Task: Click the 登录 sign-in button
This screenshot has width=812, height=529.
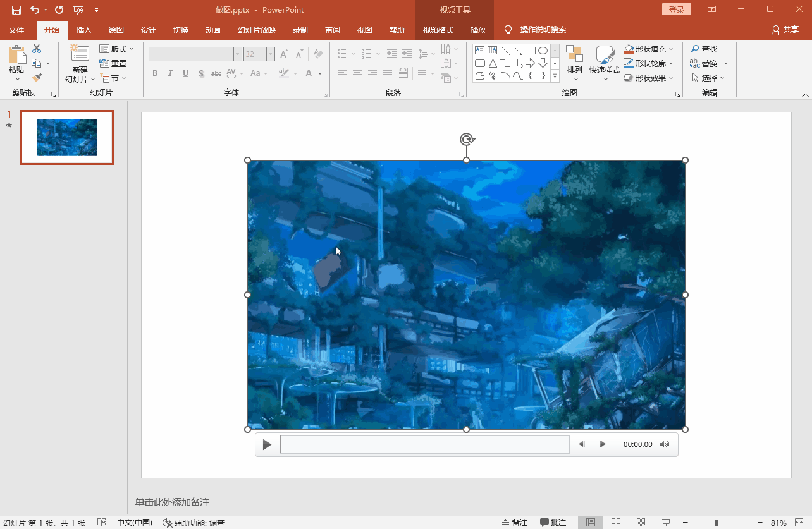Action: [x=677, y=9]
